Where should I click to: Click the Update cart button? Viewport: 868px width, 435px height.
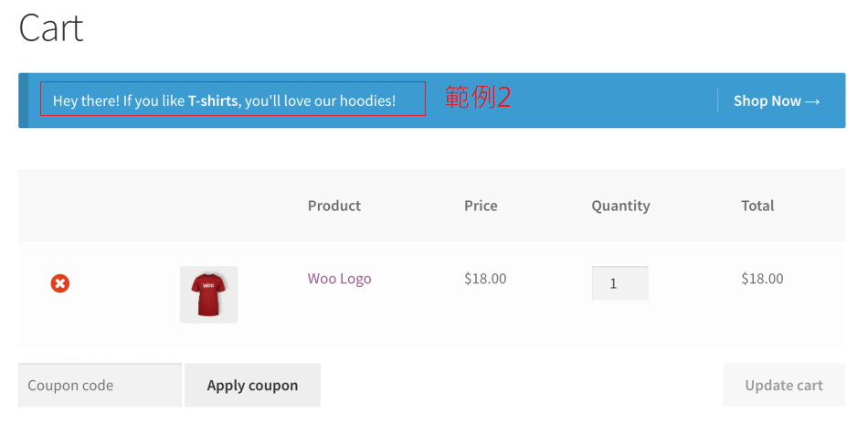pos(783,385)
